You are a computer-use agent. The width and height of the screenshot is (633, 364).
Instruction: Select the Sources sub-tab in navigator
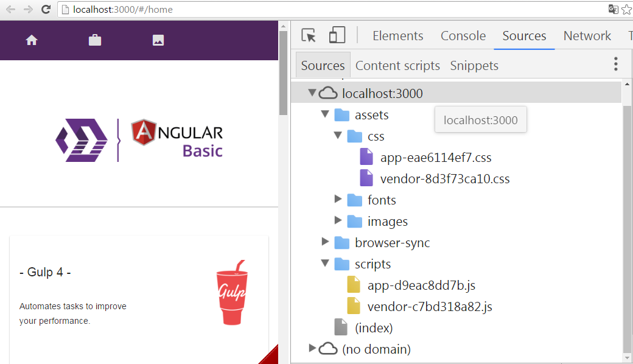pos(323,65)
